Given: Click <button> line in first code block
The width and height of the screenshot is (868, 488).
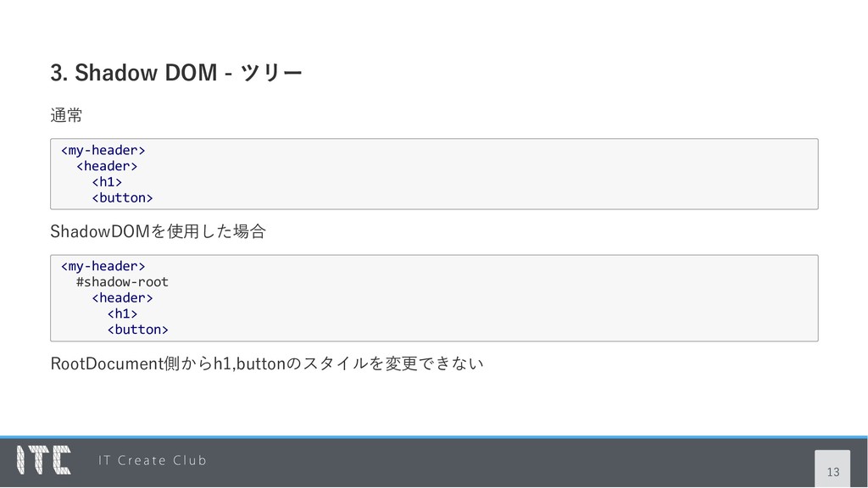Looking at the screenshot, I should click(x=122, y=197).
